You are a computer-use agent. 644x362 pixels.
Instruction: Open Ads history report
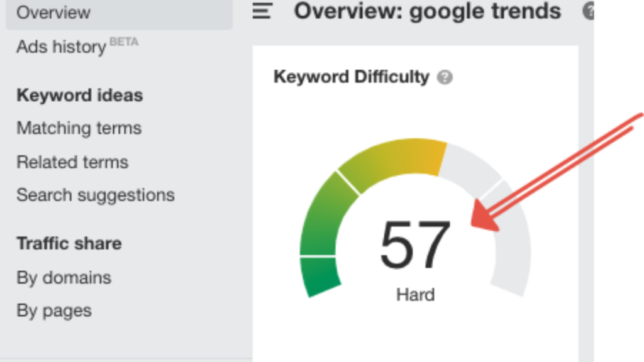[x=61, y=47]
